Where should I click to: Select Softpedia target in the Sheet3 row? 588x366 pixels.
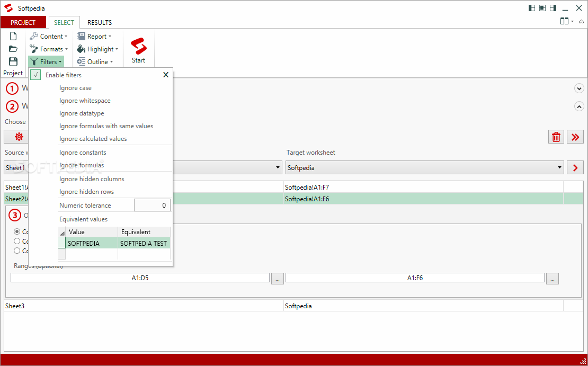coord(423,306)
